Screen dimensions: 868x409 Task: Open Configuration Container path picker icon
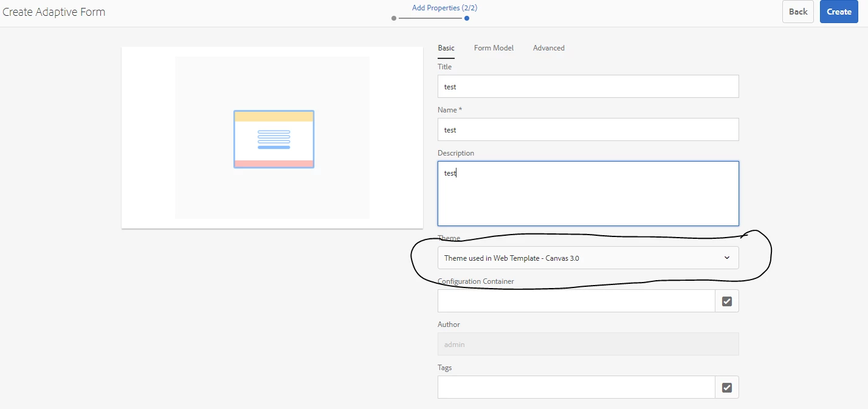(727, 301)
